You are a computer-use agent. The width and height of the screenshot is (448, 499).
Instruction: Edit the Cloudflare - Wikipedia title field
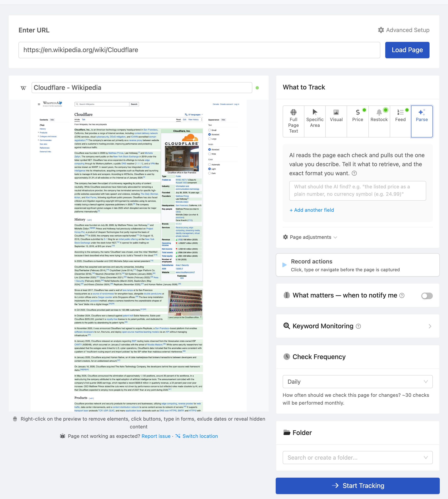[142, 88]
